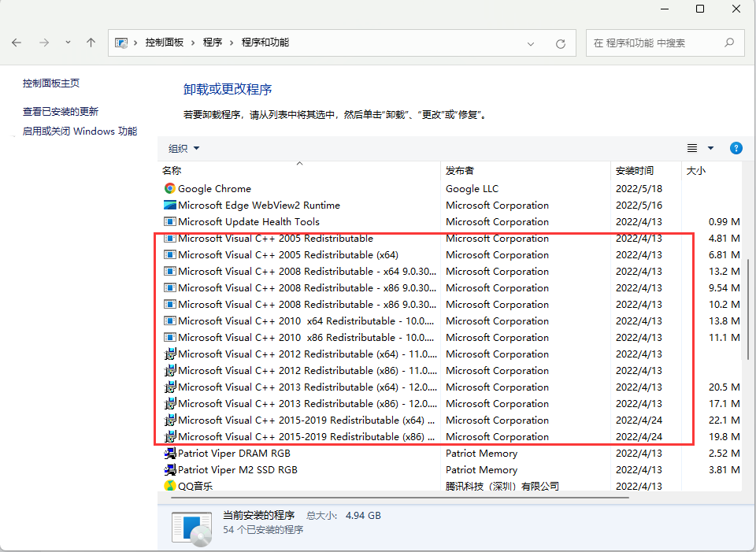Maximize the window
This screenshot has height=552, width=756.
(x=700, y=9)
